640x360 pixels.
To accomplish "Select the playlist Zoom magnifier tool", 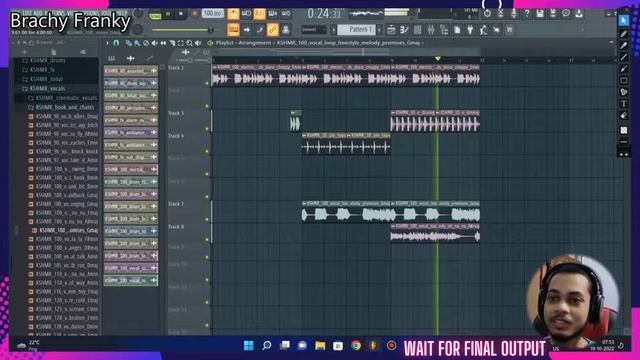I will click(189, 43).
